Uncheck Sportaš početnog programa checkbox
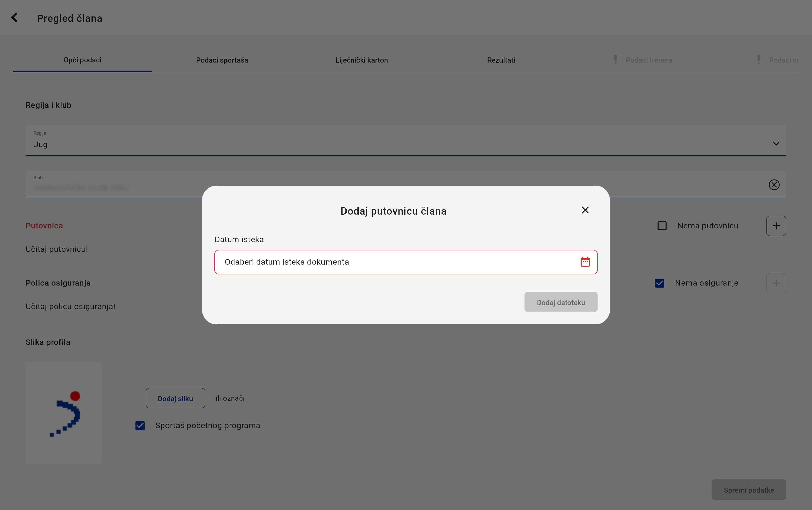The width and height of the screenshot is (812, 510). coord(140,426)
